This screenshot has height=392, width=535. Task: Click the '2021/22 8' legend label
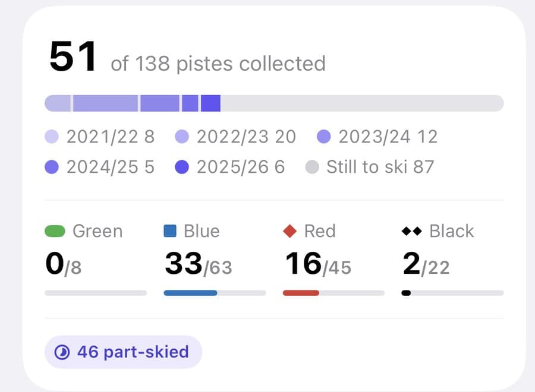tap(111, 137)
